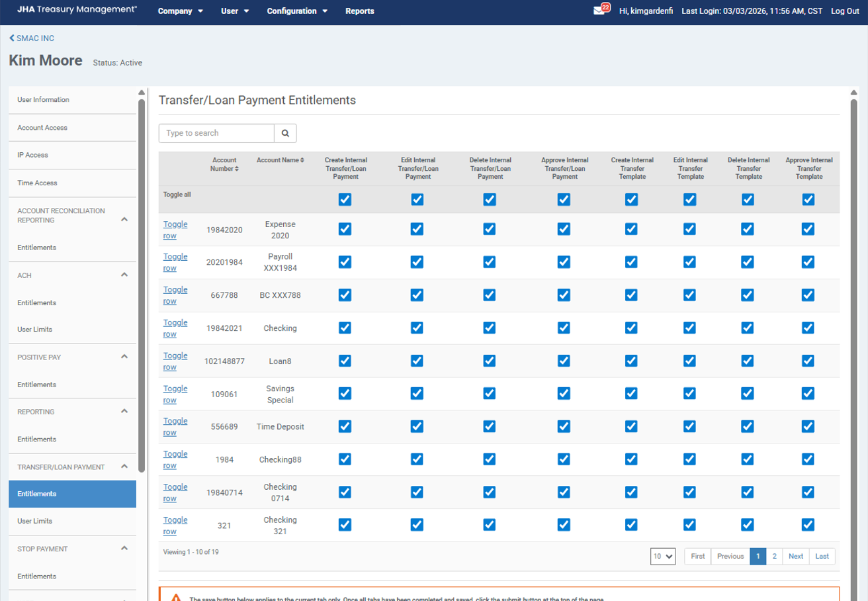Open the Company menu
This screenshot has width=868, height=601.
tap(180, 11)
